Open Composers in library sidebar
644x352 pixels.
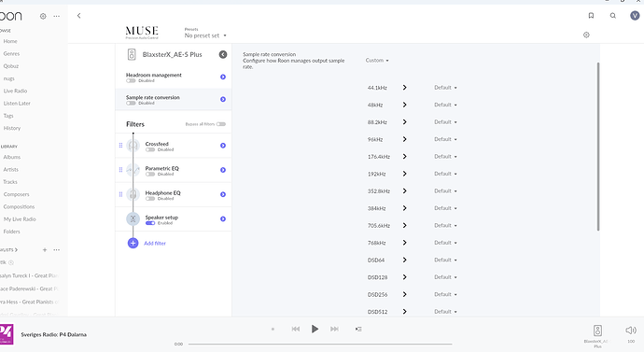click(x=17, y=194)
